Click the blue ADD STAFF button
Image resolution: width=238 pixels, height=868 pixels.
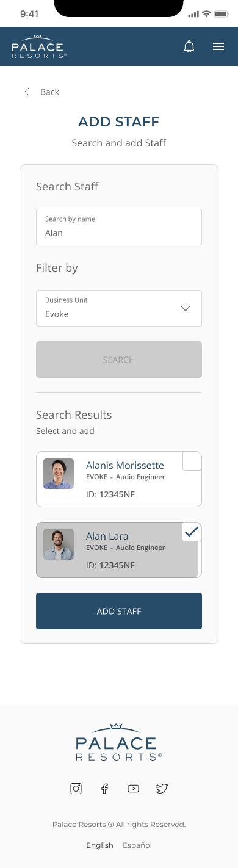[x=119, y=611]
